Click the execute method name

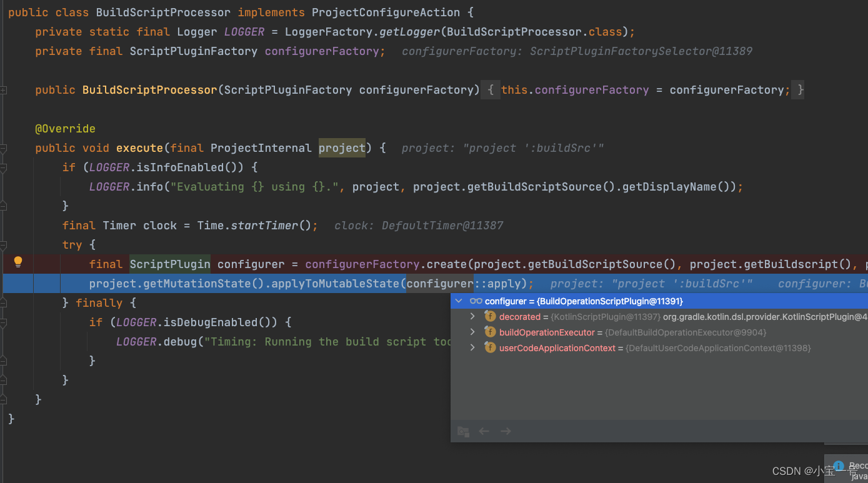[139, 148]
